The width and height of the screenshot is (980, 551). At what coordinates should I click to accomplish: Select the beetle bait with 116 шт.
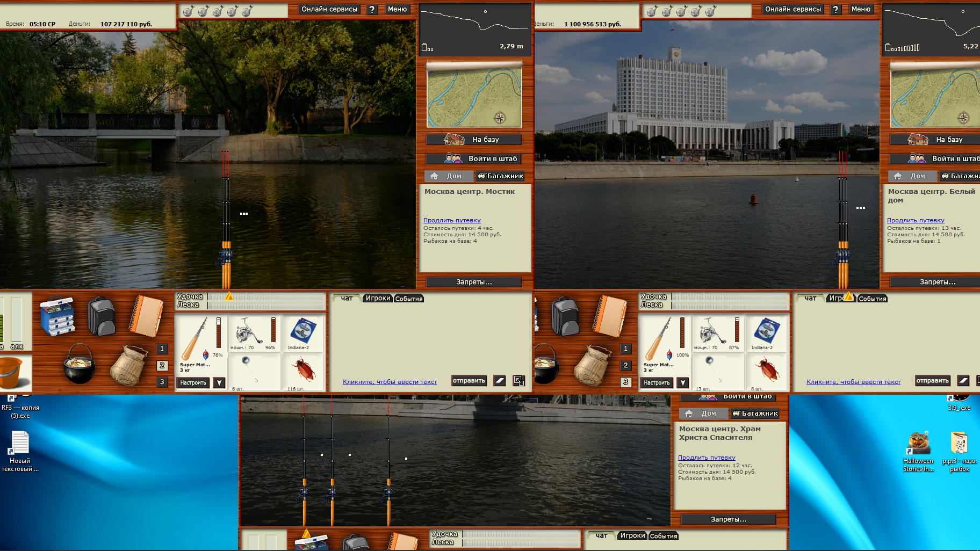pos(304,372)
